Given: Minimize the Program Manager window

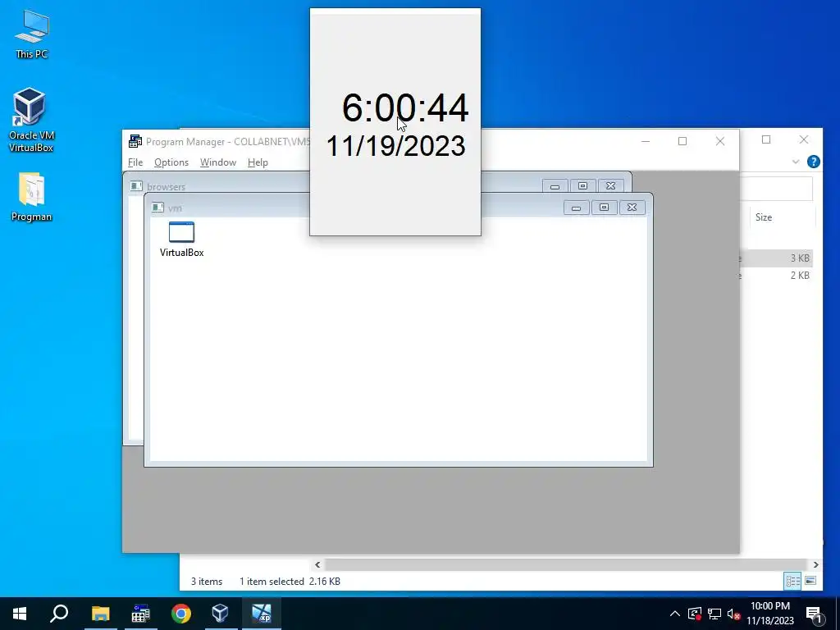Looking at the screenshot, I should pos(646,141).
